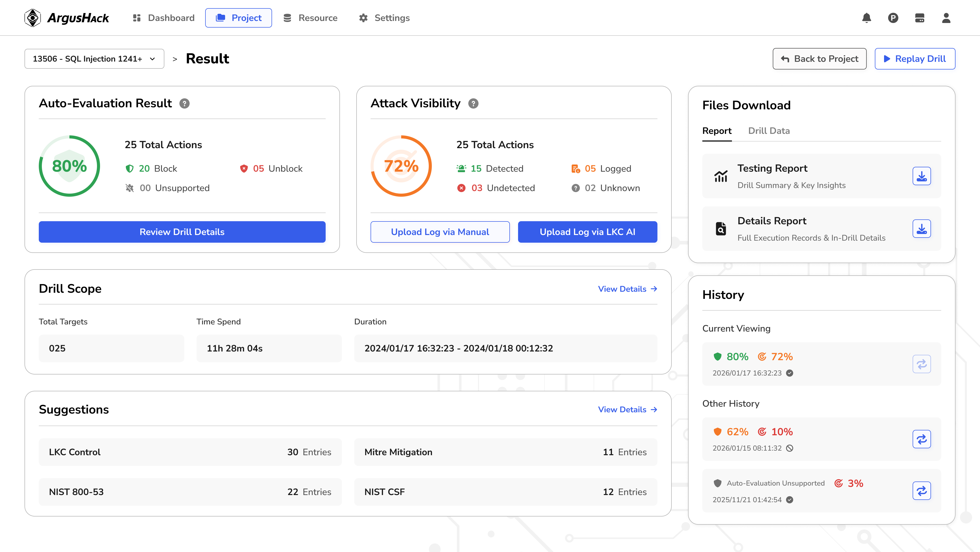Click the 3% visibility score

(855, 484)
